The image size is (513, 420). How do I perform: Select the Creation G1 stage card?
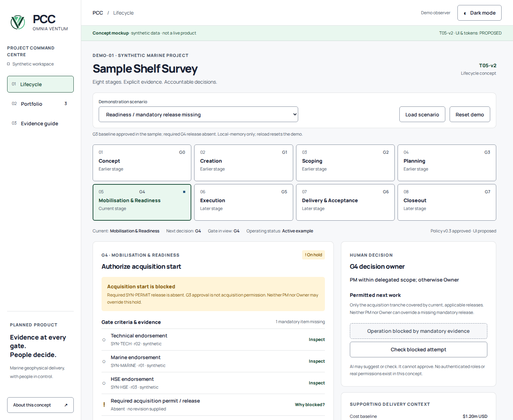(244, 163)
